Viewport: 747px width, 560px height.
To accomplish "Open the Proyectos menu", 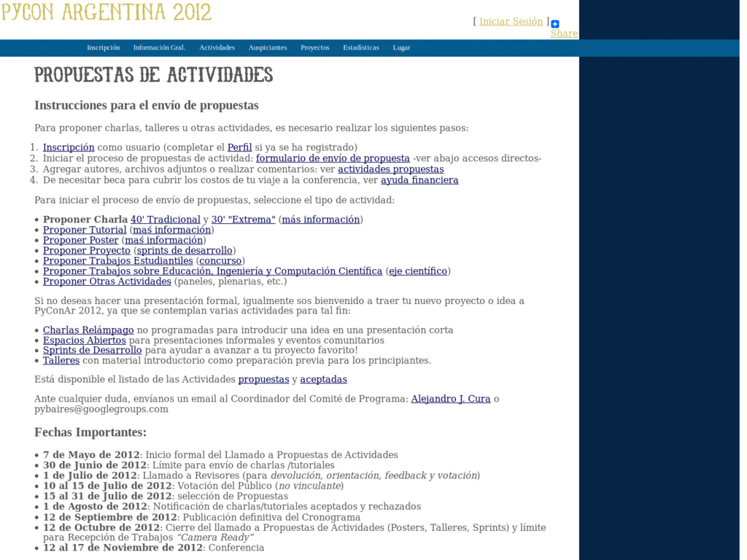I will click(315, 47).
